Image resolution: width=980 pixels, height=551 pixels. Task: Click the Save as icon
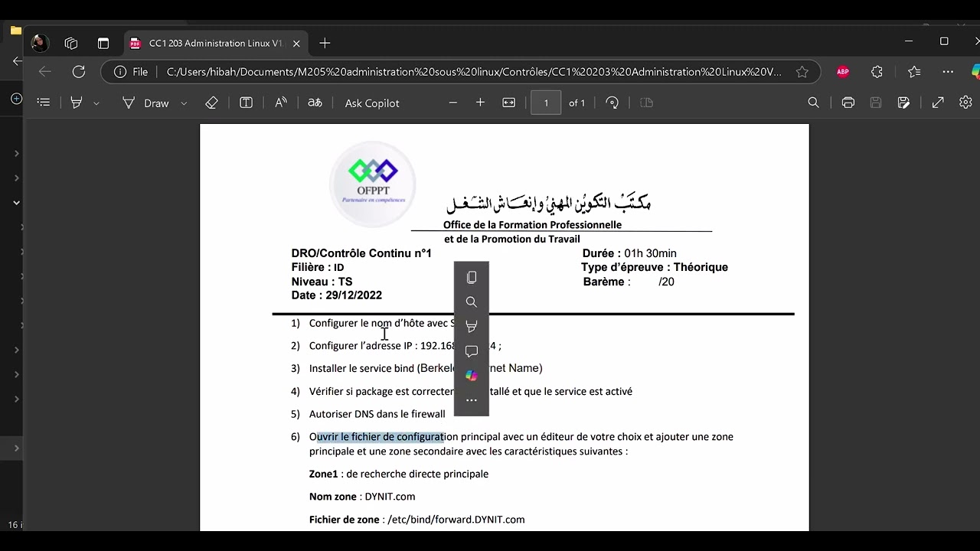coord(903,103)
